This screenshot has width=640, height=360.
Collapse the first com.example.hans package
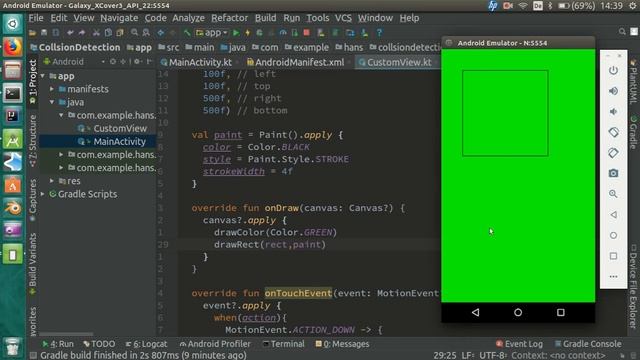coord(61,115)
